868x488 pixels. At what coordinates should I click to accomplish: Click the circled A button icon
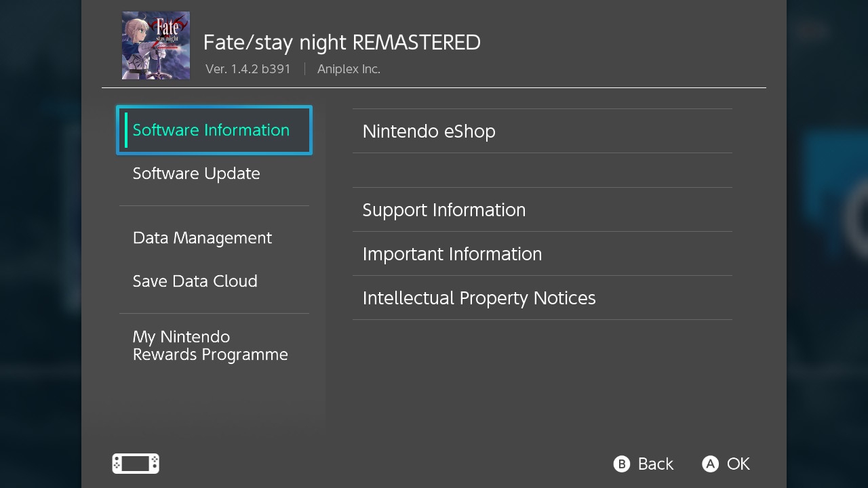click(x=710, y=464)
